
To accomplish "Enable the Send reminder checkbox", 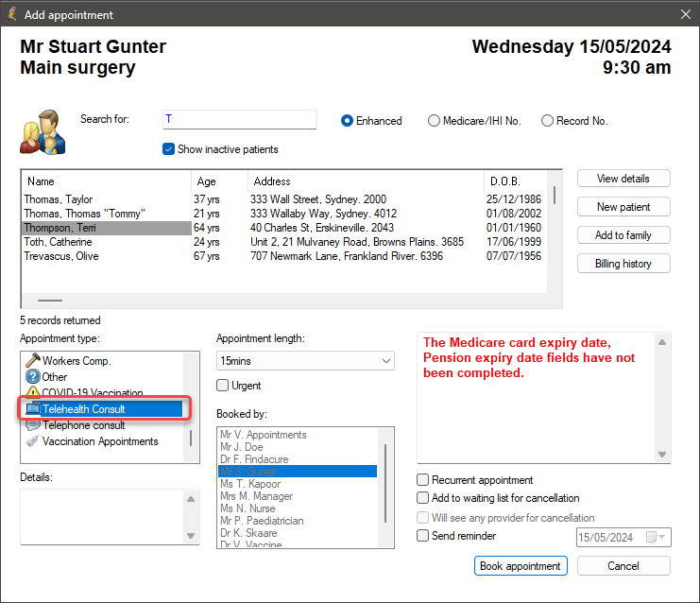I will click(422, 535).
